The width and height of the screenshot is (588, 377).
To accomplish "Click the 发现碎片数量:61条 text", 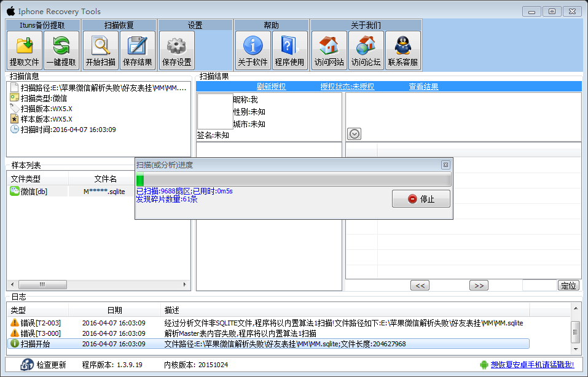I will point(167,199).
